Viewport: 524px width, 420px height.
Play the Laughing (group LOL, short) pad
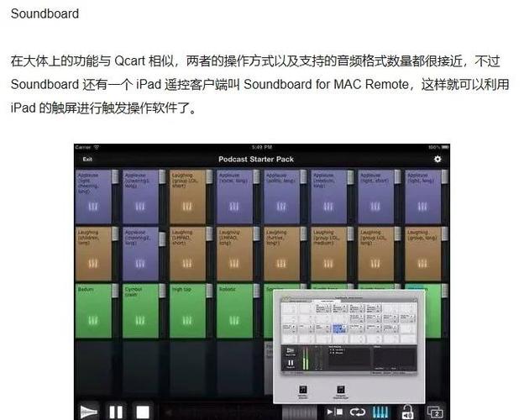[187, 197]
